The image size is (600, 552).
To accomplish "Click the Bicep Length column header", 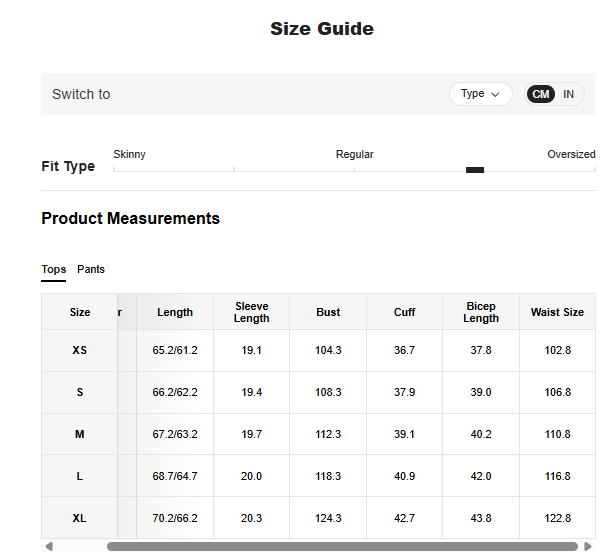I will [x=481, y=312].
